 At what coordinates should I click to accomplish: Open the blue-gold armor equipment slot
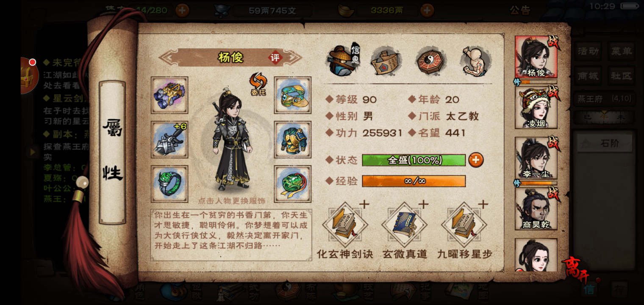[x=292, y=139]
